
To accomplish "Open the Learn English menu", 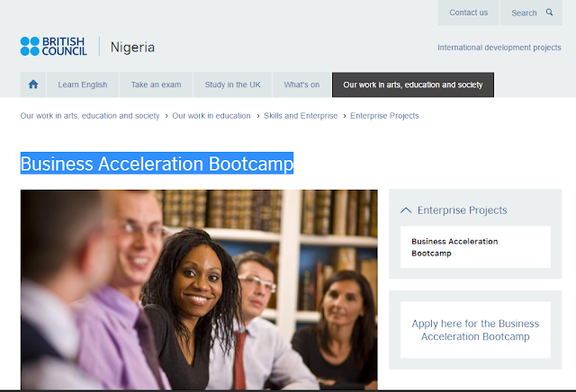I will [83, 85].
